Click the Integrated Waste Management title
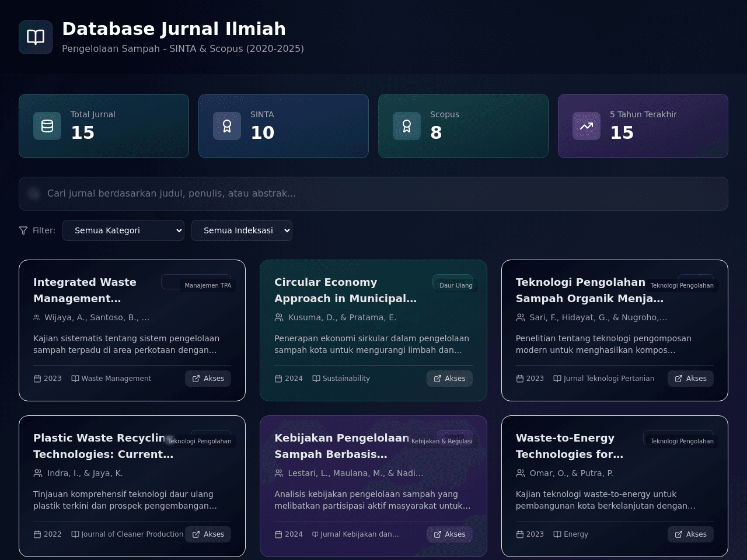The image size is (747, 560). point(85,290)
